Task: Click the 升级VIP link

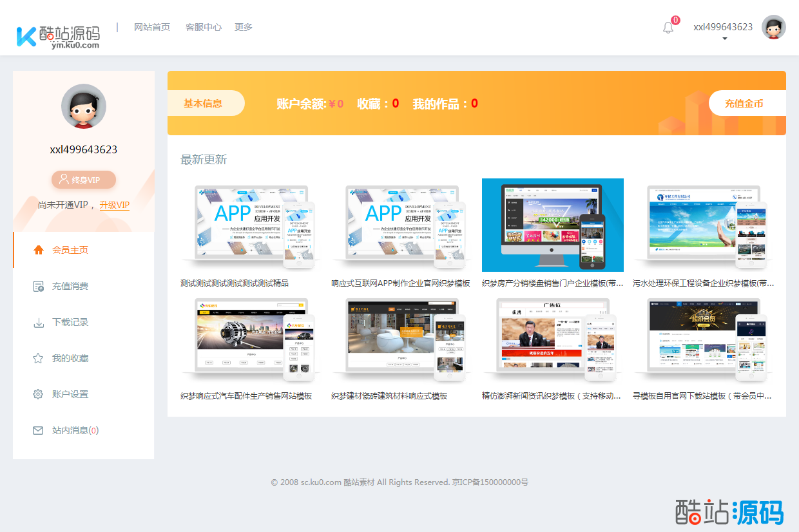Action: pos(115,205)
